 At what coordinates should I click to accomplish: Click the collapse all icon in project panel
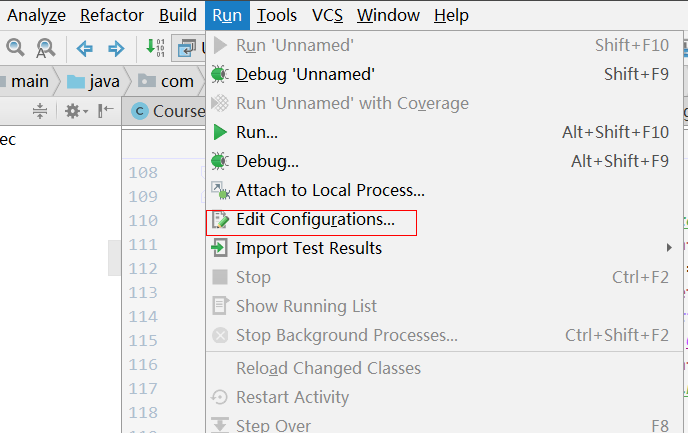(x=40, y=111)
